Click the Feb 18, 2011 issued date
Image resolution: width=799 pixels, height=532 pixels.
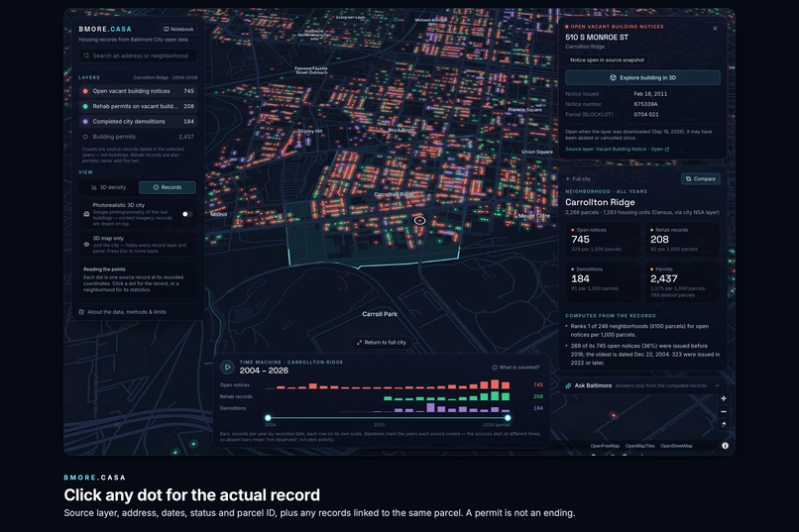click(650, 94)
